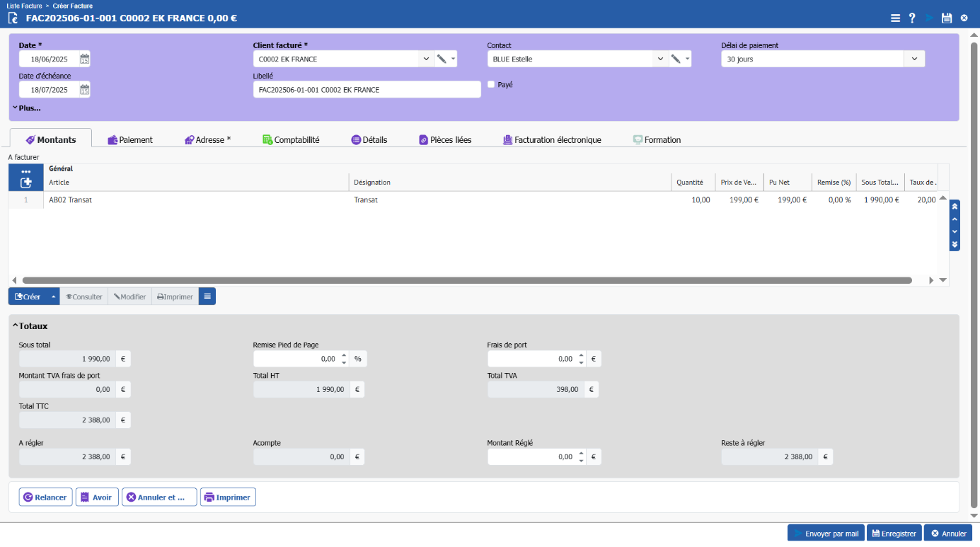Expand the Plus... section

point(26,108)
